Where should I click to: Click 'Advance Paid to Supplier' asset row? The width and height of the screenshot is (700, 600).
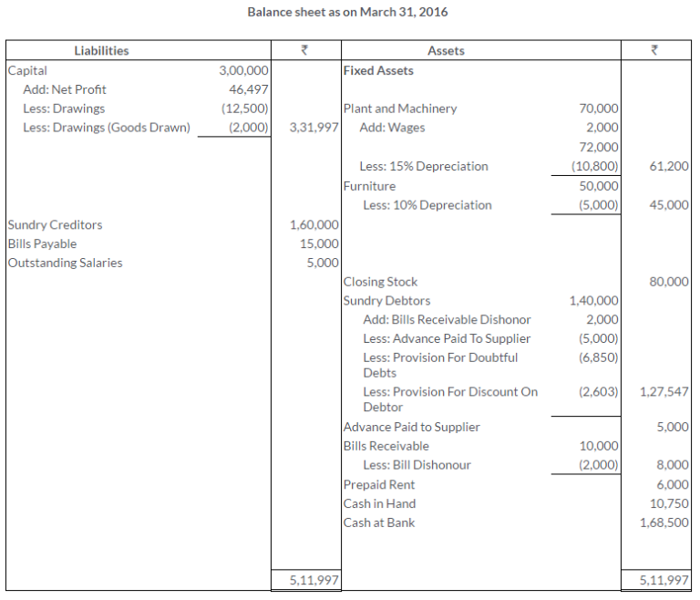tap(411, 427)
